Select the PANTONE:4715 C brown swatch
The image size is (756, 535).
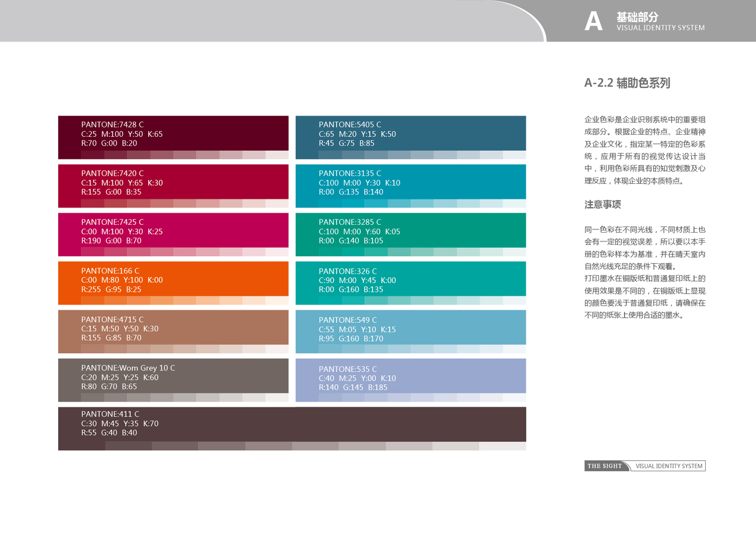(x=173, y=332)
